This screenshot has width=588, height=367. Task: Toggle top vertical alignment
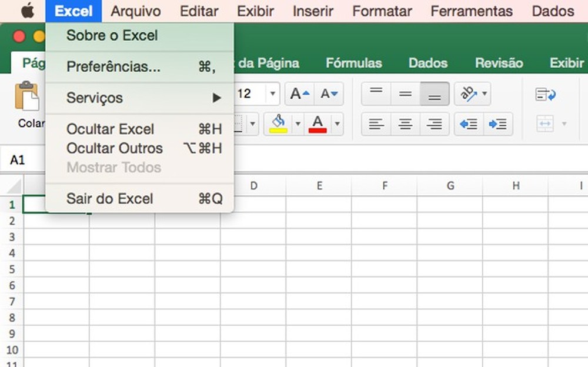coord(376,94)
